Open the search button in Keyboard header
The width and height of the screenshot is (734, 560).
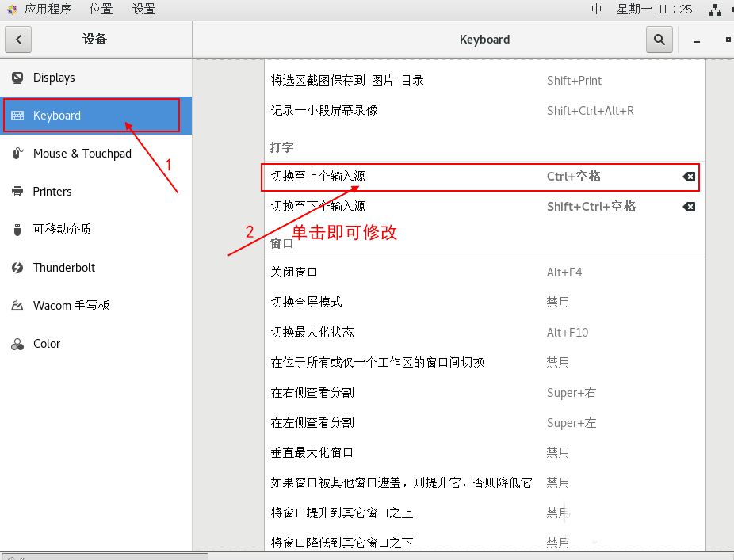tap(659, 39)
